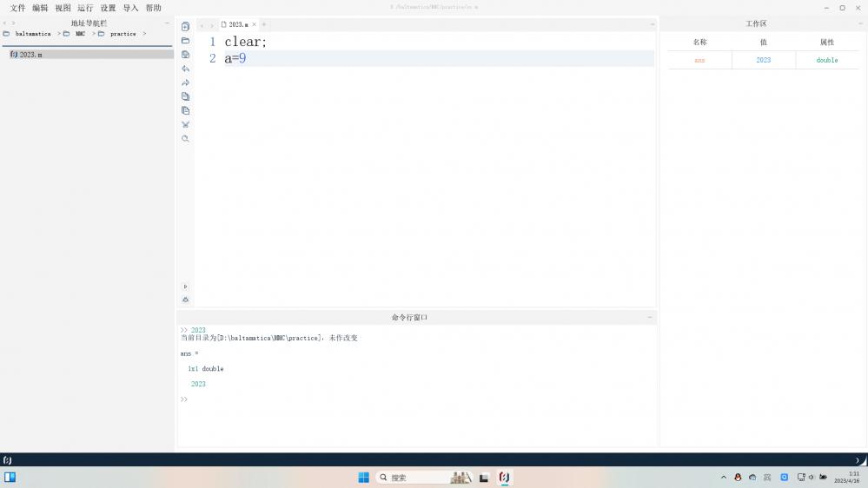
Task: Open the 运行 menu
Action: click(x=85, y=8)
